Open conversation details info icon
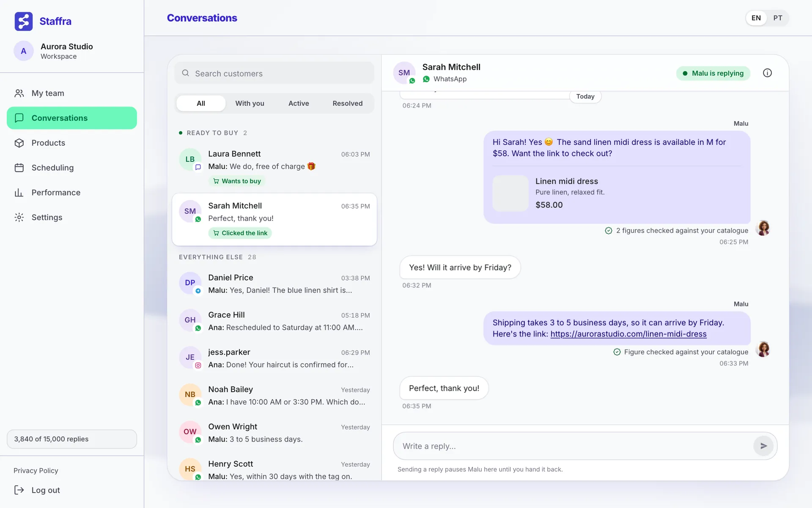 (x=767, y=73)
